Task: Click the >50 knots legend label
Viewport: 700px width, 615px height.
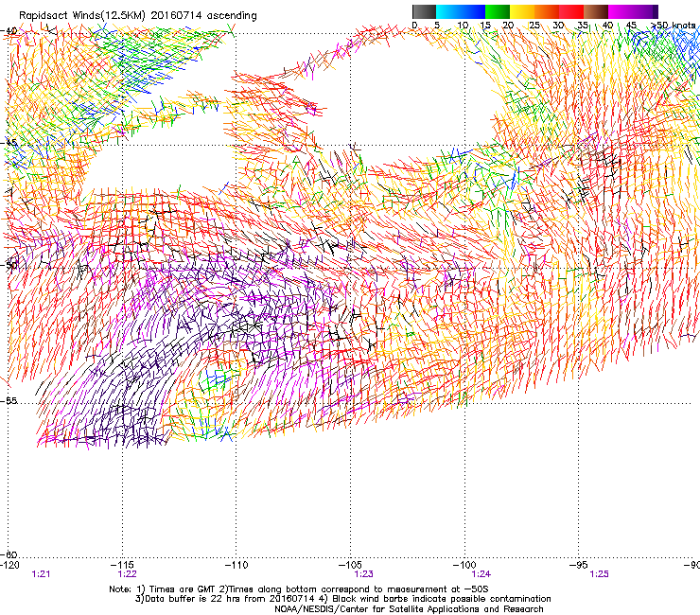Action: [673, 25]
